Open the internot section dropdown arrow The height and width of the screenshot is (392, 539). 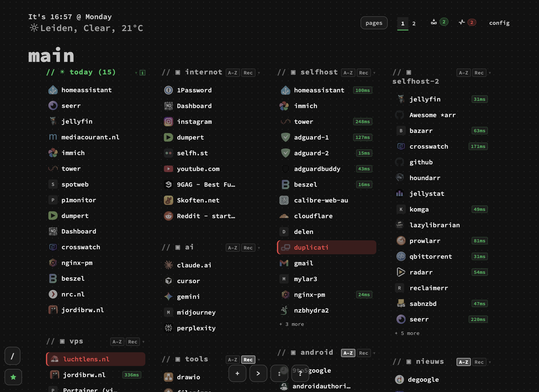pyautogui.click(x=259, y=73)
